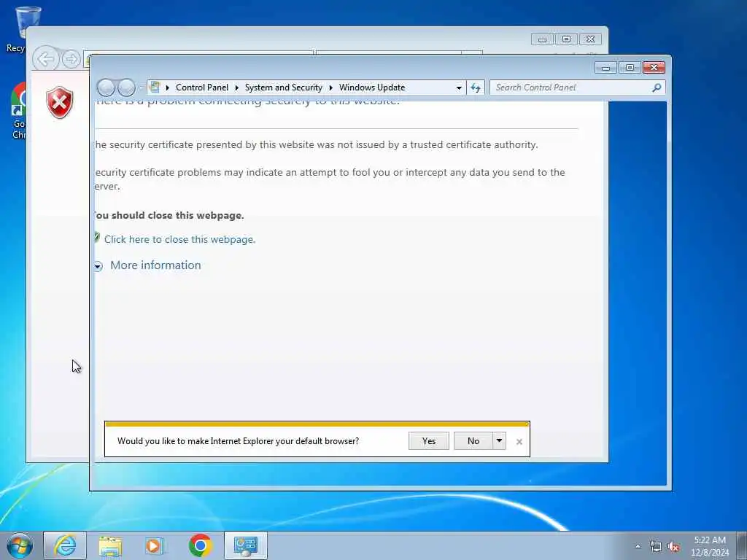Screen dimensions: 747x560
Task: Open Windows Media Player from taskbar
Action: pyautogui.click(x=155, y=545)
